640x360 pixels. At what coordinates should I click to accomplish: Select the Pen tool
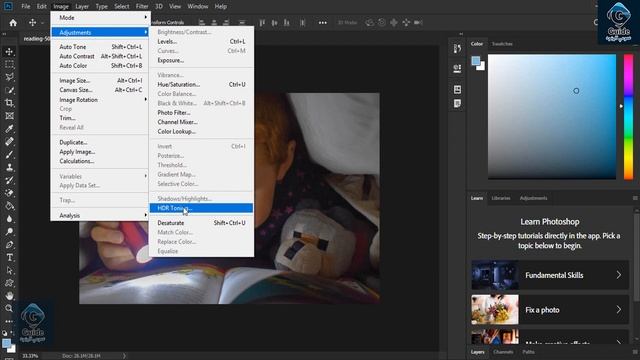pyautogui.click(x=9, y=244)
